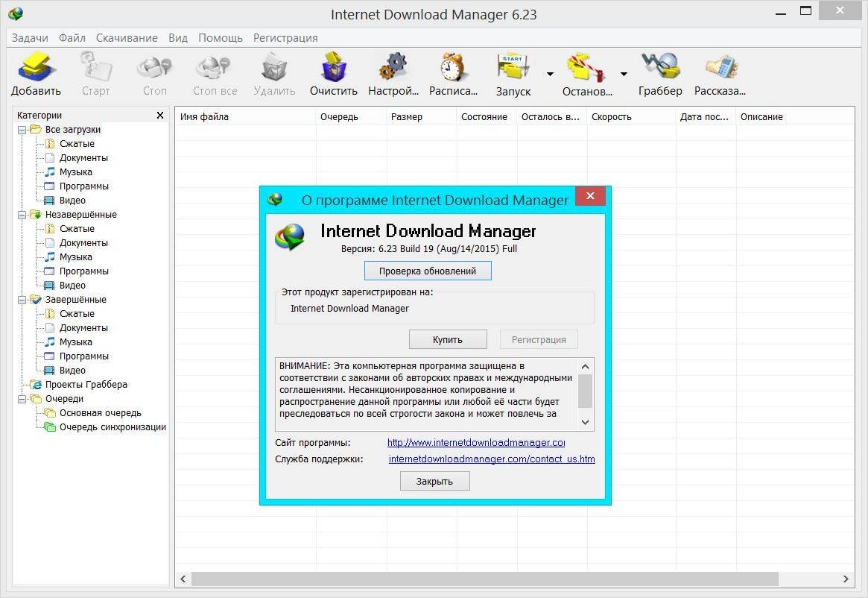Click the Удалить toolbar icon
Image resolution: width=868 pixels, height=598 pixels.
pyautogui.click(x=274, y=66)
